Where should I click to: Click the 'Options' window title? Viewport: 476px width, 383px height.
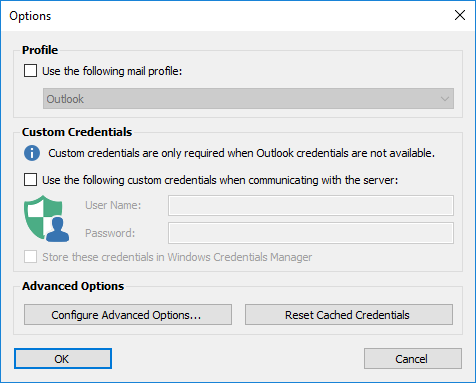point(30,16)
